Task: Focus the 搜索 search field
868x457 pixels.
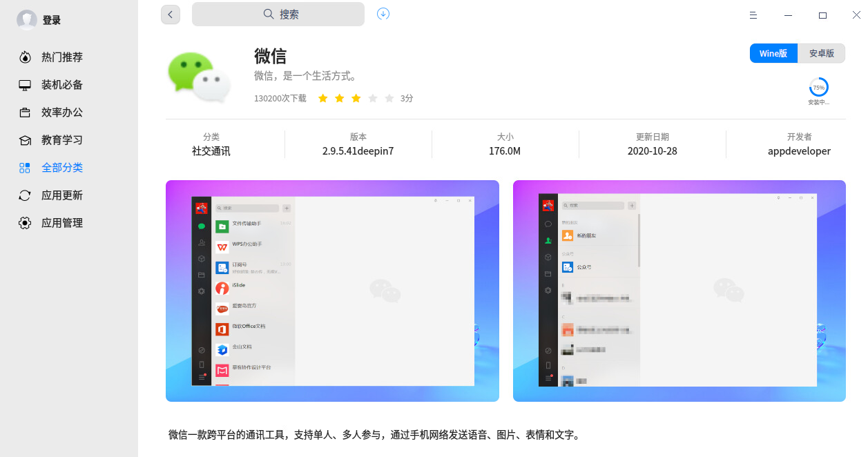Action: point(278,14)
